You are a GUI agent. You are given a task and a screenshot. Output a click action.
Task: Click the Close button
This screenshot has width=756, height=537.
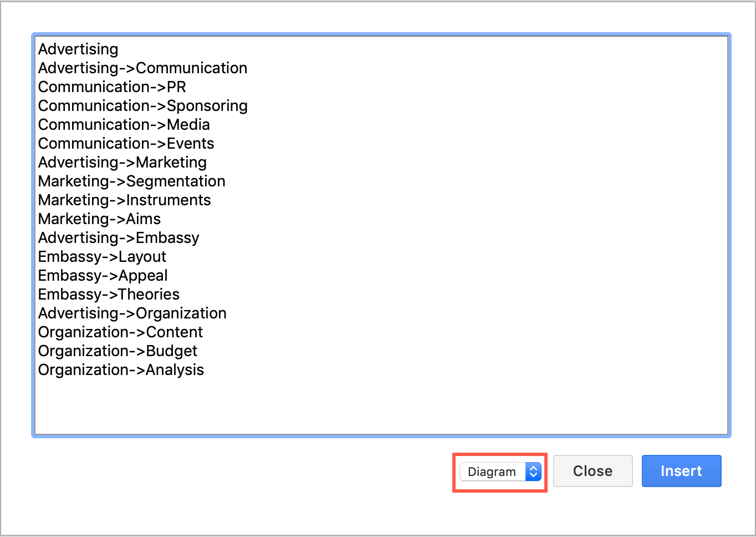(592, 470)
